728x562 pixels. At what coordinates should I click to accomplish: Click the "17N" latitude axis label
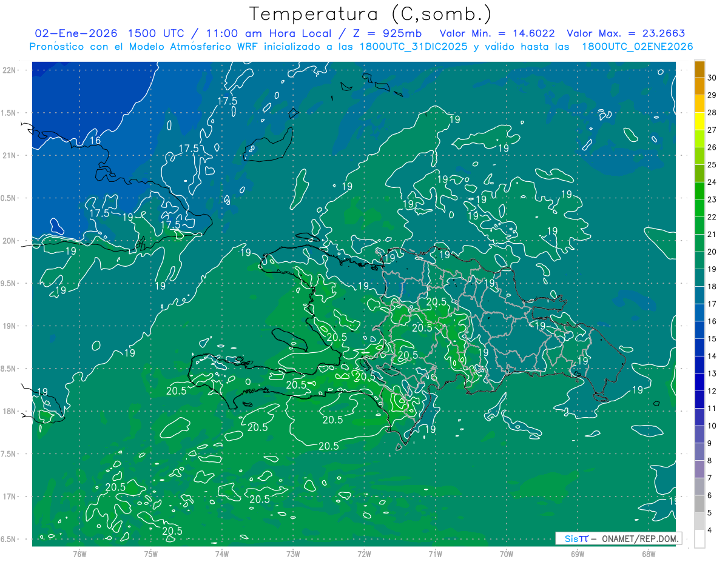pos(9,497)
